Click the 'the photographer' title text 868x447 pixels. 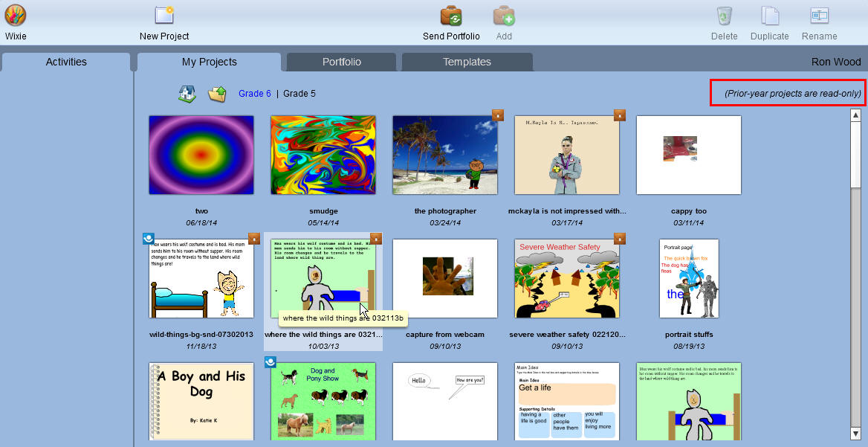click(445, 211)
